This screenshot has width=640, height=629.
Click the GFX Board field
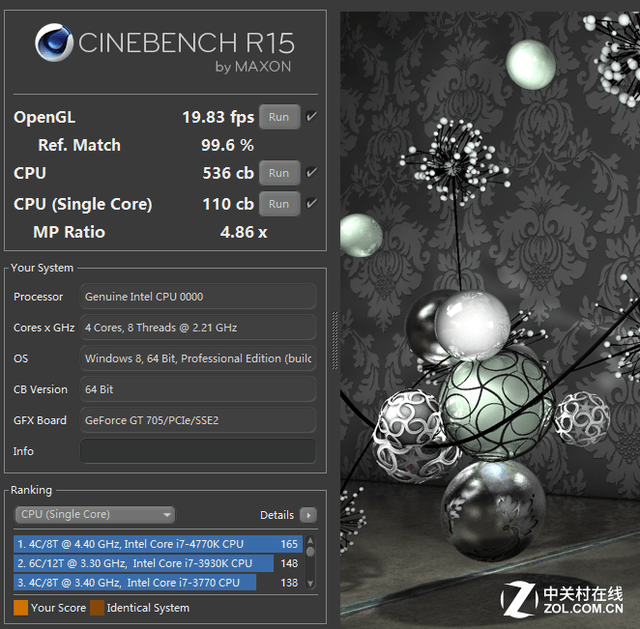198,420
